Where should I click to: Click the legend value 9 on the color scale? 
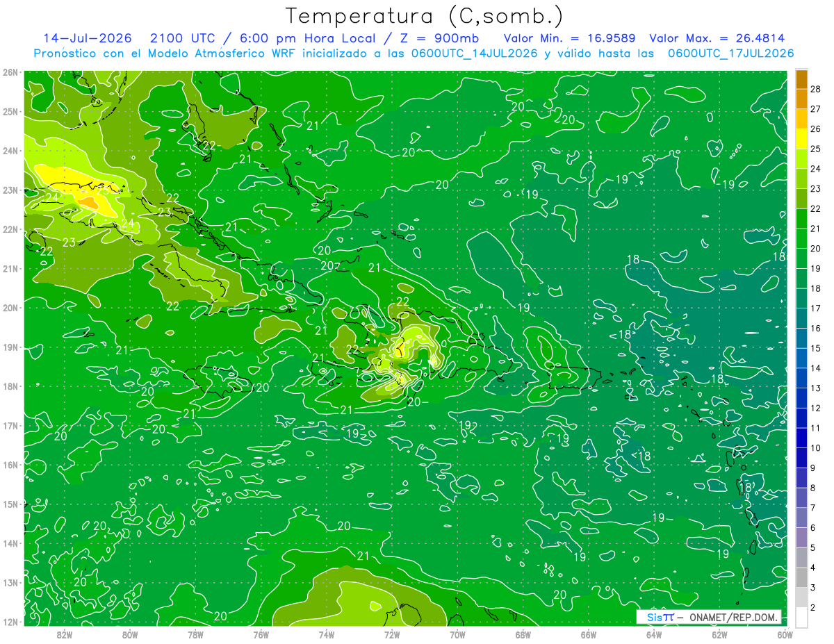813,468
